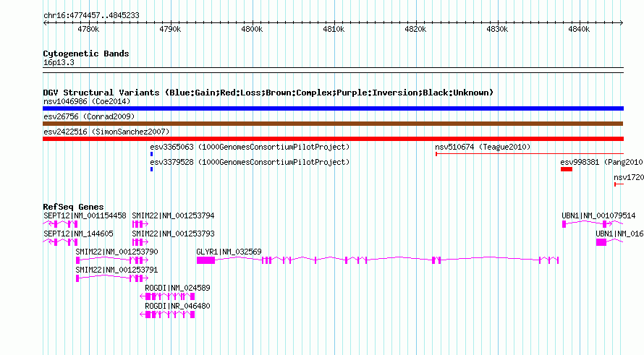This screenshot has height=355, width=644.
Task: Select the SEPT12 NM_001154458 gene glyph
Action: click(x=60, y=224)
